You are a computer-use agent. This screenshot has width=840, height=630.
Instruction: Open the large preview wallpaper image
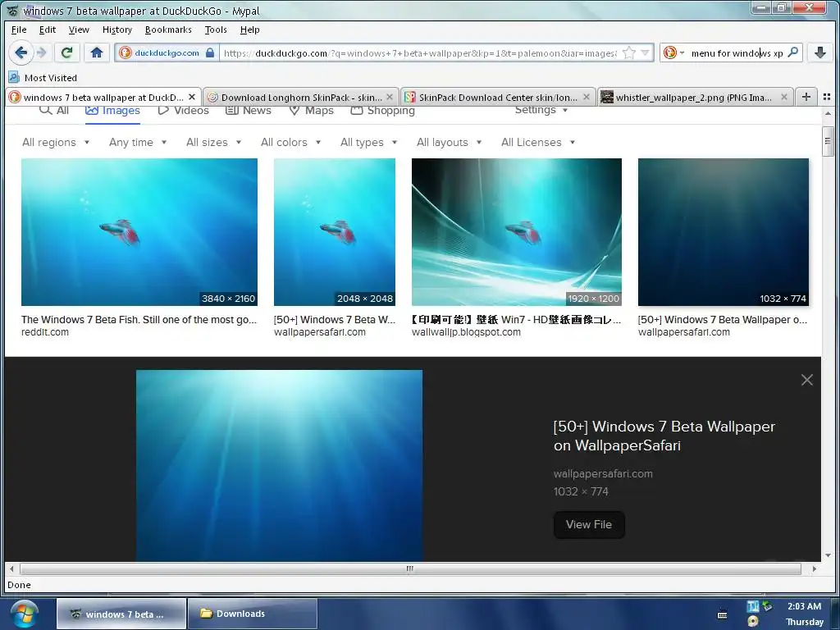[279, 466]
